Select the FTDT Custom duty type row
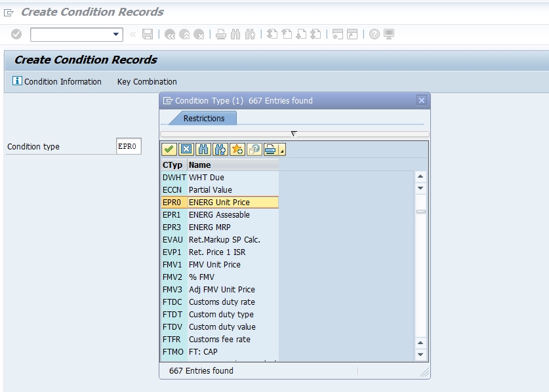This screenshot has height=392, width=549. pos(220,314)
